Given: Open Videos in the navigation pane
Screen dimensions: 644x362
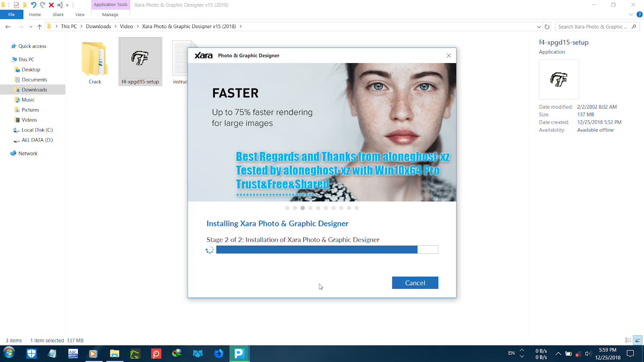Looking at the screenshot, I should [29, 120].
